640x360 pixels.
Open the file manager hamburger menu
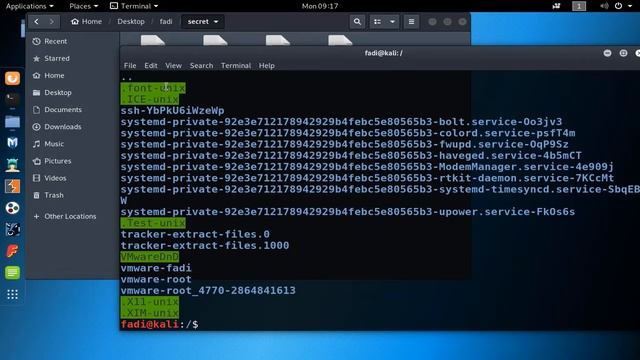(411, 22)
